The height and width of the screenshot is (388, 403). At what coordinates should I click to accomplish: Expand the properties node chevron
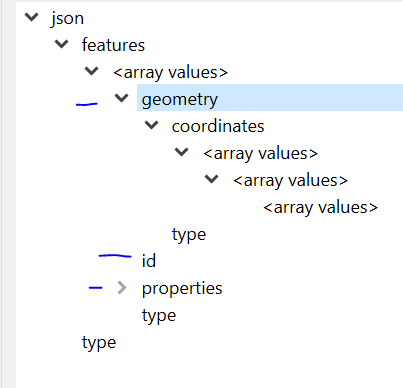(x=122, y=287)
